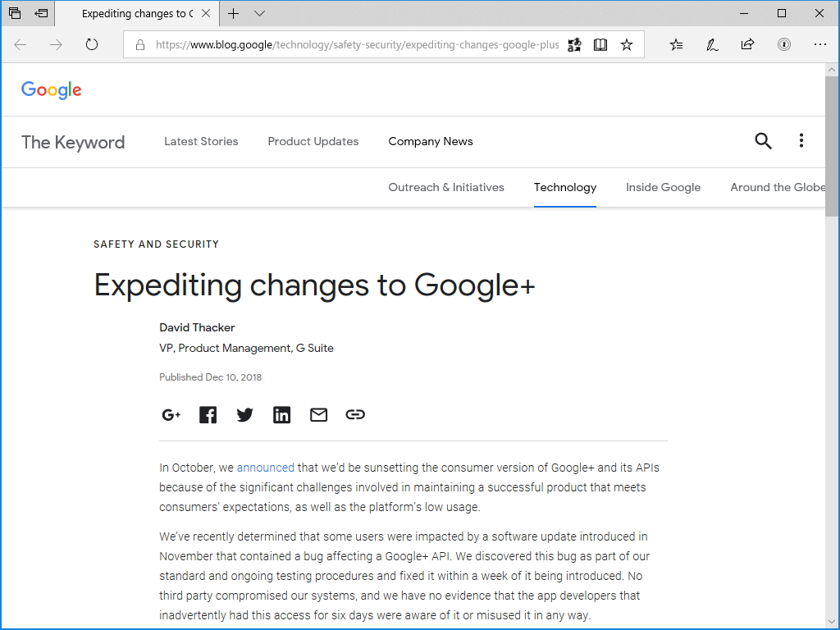Open the blog's three-dot overflow menu

[x=801, y=141]
